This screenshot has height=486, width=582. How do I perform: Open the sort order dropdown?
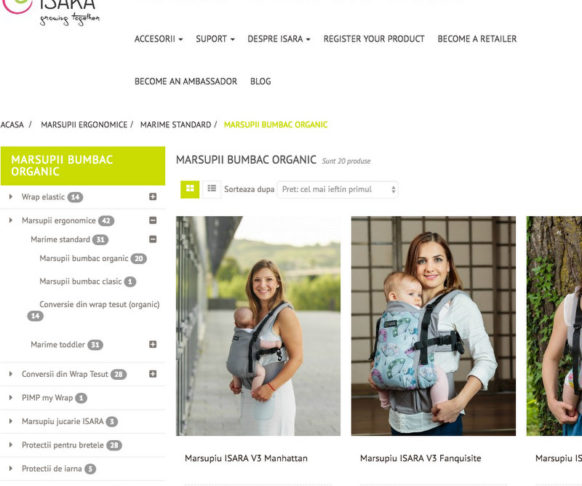pyautogui.click(x=338, y=189)
